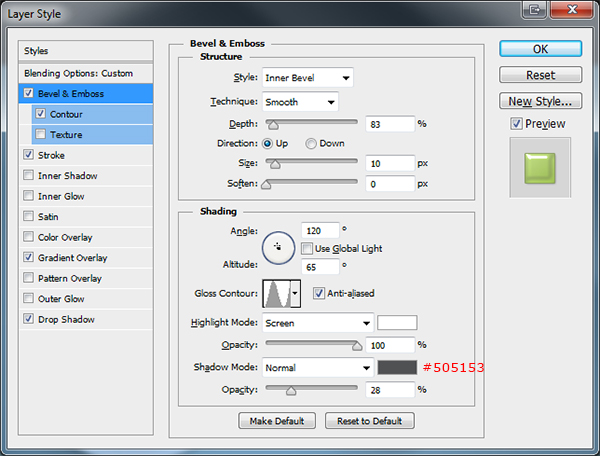This screenshot has height=456, width=600.
Task: Toggle the Bevel & Emboss checkbox
Action: 29,93
